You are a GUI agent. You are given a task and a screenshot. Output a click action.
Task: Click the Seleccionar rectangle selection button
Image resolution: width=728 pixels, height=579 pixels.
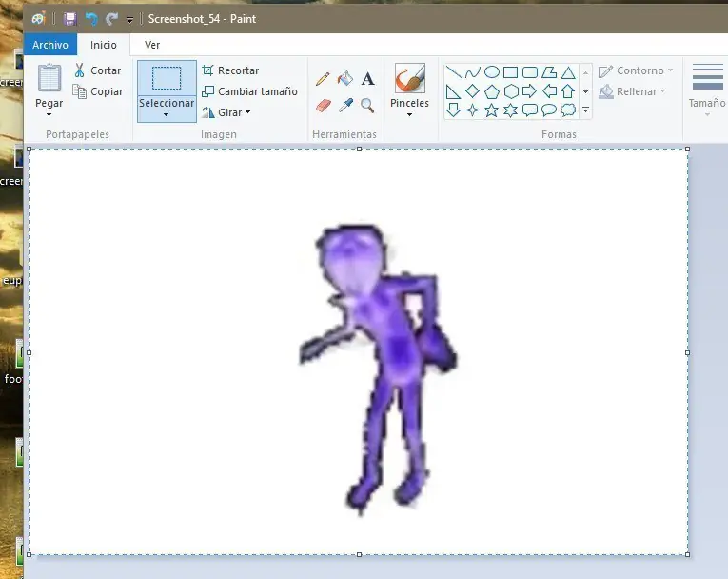click(167, 78)
